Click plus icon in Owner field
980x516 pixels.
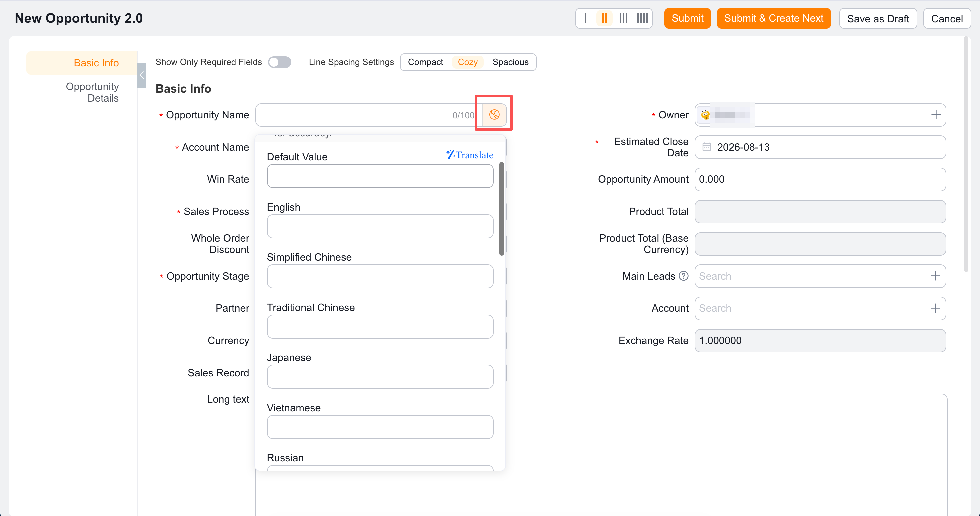click(x=936, y=115)
